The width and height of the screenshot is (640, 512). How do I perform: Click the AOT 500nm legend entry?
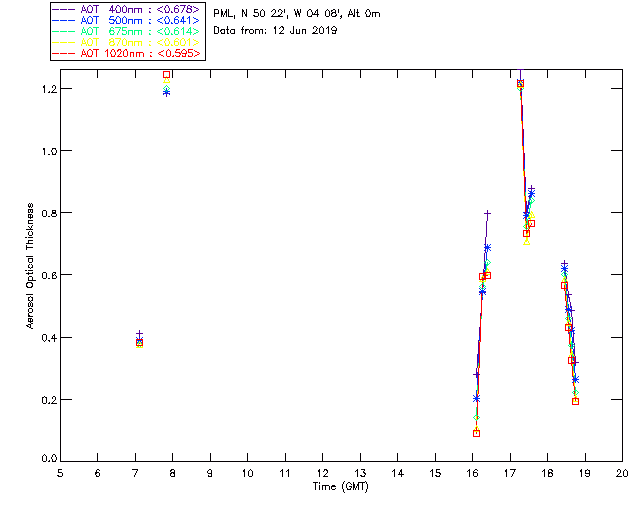(x=126, y=20)
